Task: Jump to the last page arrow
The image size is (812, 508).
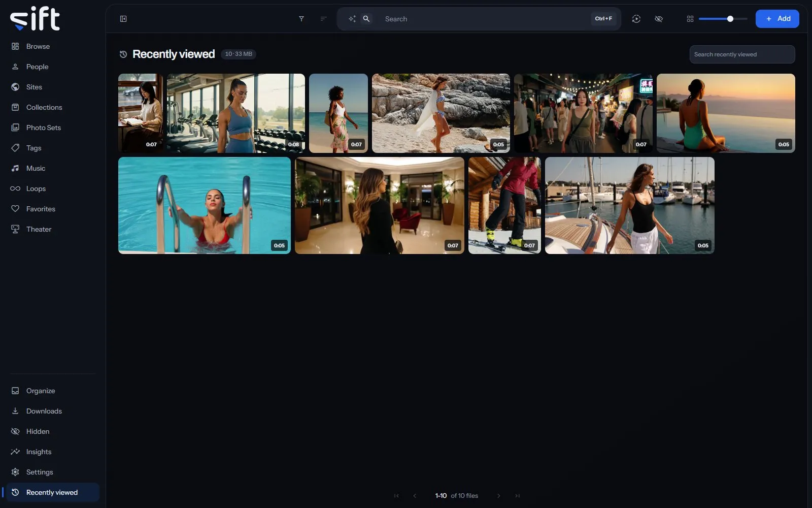Action: click(517, 496)
